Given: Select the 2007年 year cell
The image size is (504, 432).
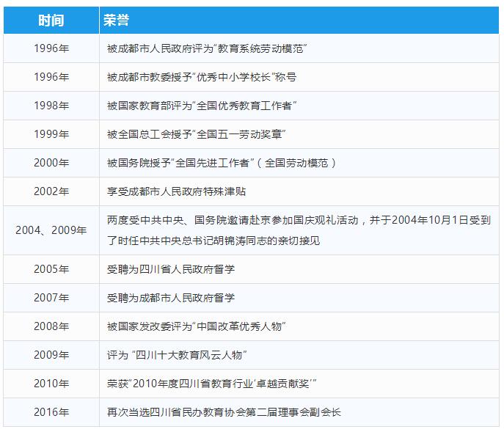Looking at the screenshot, I should (51, 298).
